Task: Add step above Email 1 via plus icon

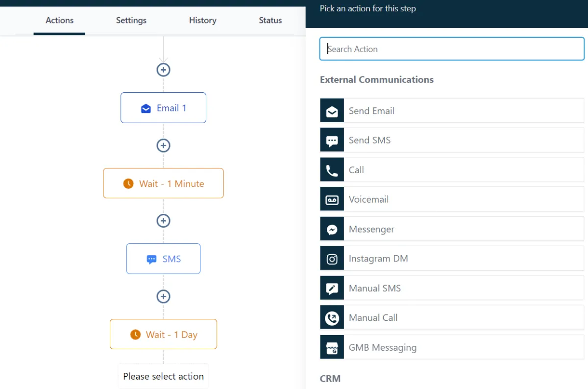Action: pos(163,70)
